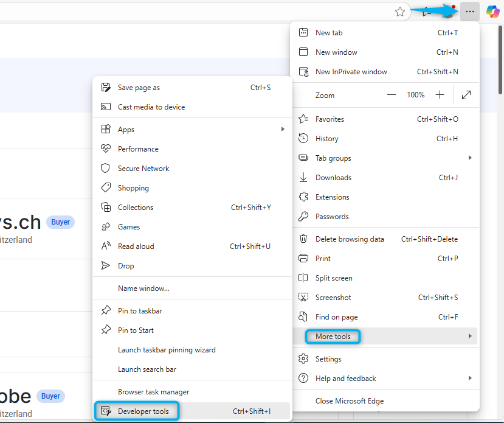Click the Split screen icon
This screenshot has width=504, height=423.
point(303,278)
